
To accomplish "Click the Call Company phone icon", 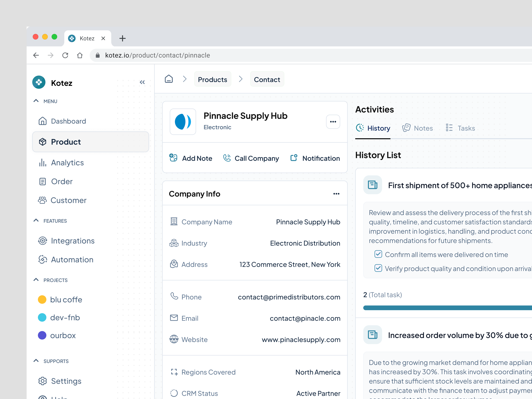I will point(227,158).
